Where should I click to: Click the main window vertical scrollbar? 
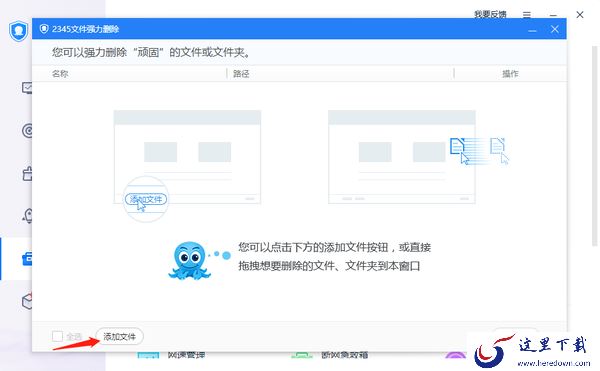[x=594, y=145]
